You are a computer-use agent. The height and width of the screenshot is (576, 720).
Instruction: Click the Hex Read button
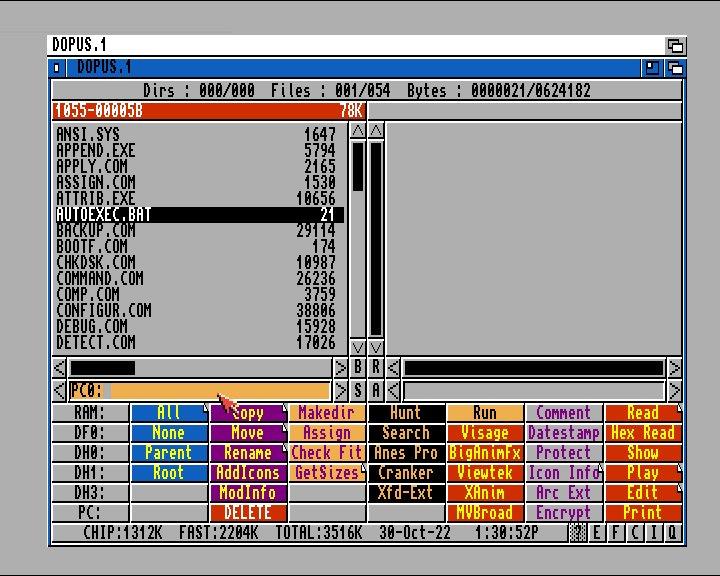pyautogui.click(x=643, y=433)
